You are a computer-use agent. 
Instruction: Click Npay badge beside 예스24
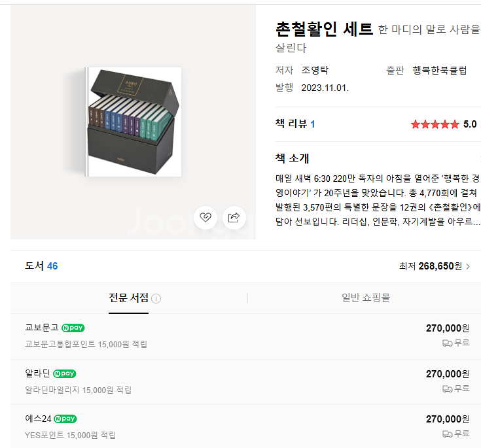click(65, 419)
